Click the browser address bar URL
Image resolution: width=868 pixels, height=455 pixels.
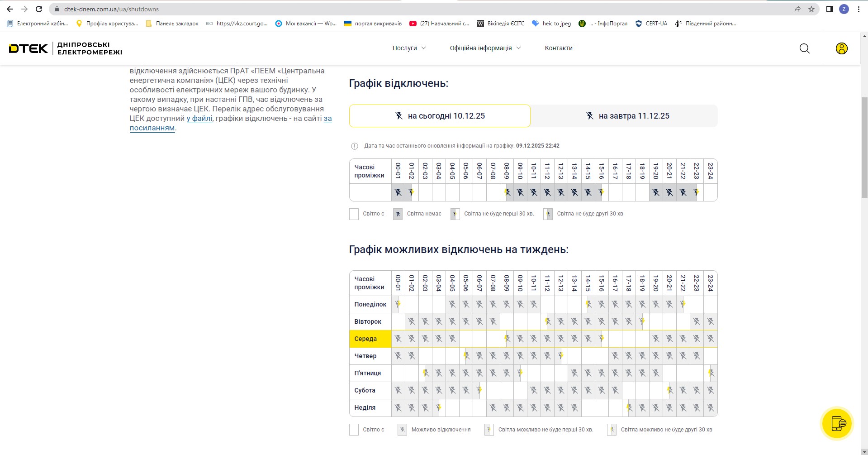tap(111, 9)
